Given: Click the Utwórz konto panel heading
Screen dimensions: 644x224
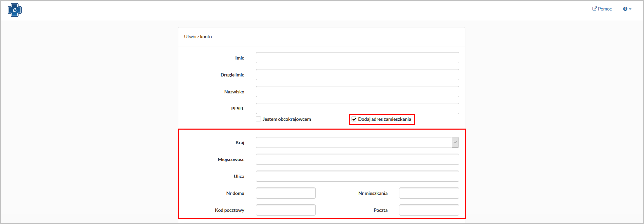Looking at the screenshot, I should [198, 37].
